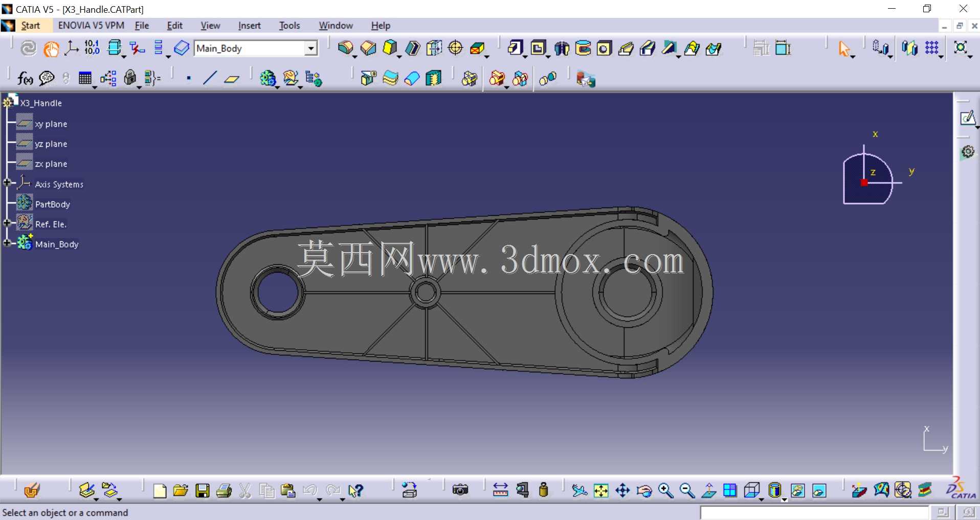
Task: Click the Fit All In icon
Action: [x=601, y=490]
